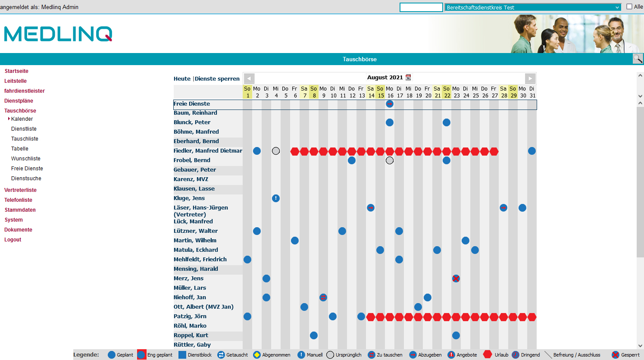
Task: Click Dienste sperren link
Action: [217, 78]
